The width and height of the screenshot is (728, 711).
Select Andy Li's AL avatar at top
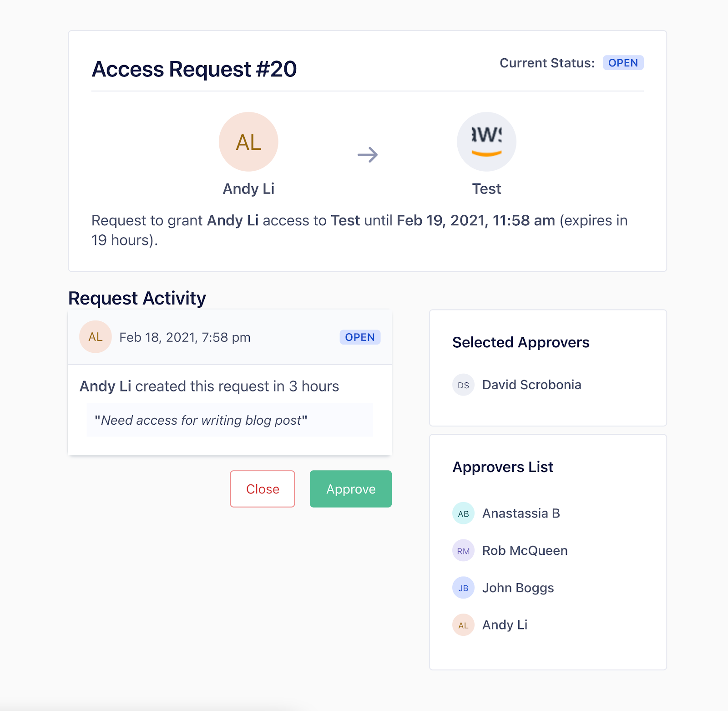248,142
